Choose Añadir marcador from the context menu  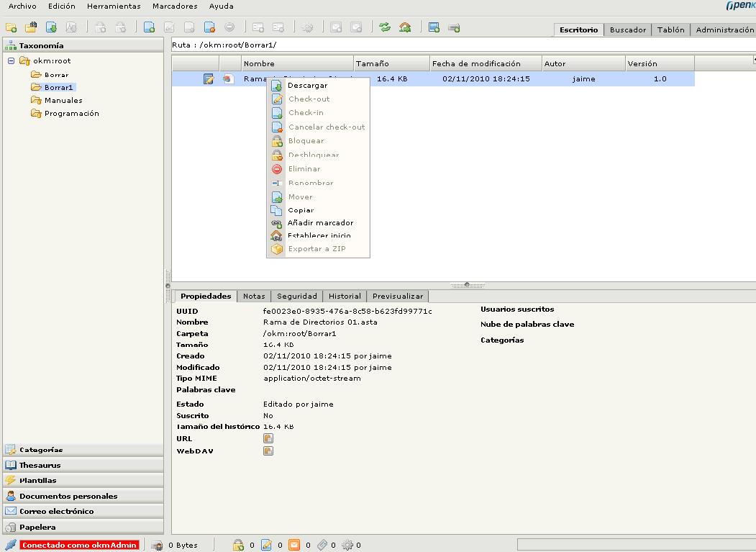pyautogui.click(x=318, y=222)
